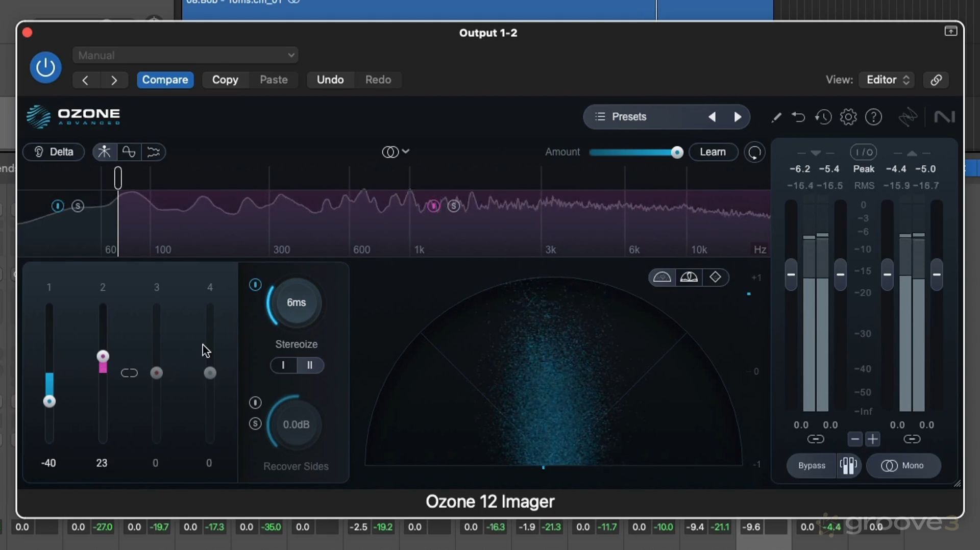Click the gain match meter icon

point(848,465)
